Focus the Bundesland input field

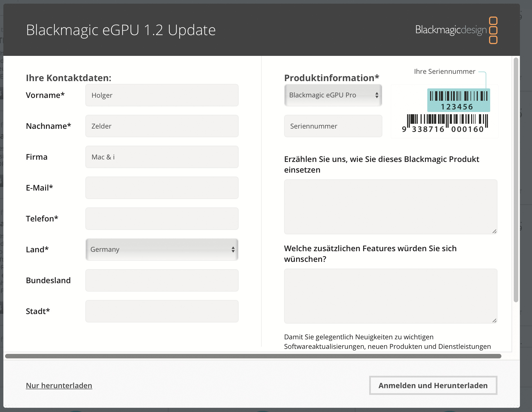coord(162,280)
